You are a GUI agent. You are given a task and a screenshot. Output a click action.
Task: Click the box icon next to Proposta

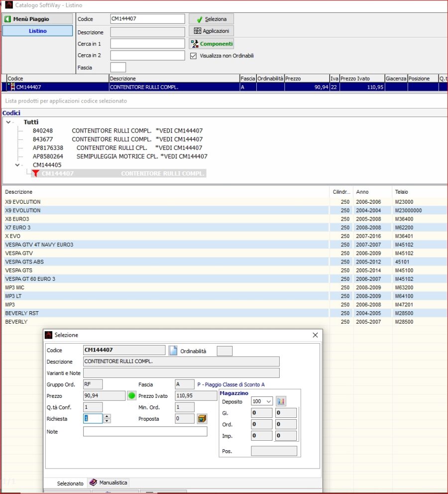(x=202, y=419)
